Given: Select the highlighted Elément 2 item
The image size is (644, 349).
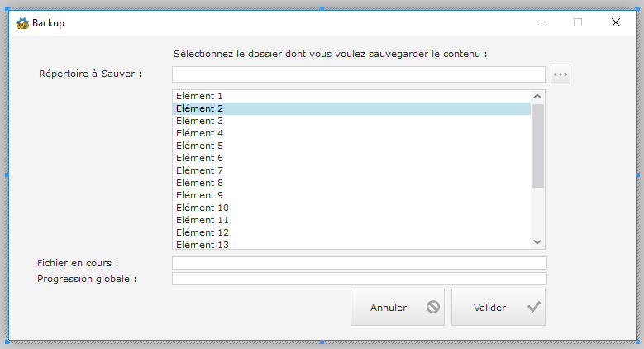Looking at the screenshot, I should click(200, 108).
